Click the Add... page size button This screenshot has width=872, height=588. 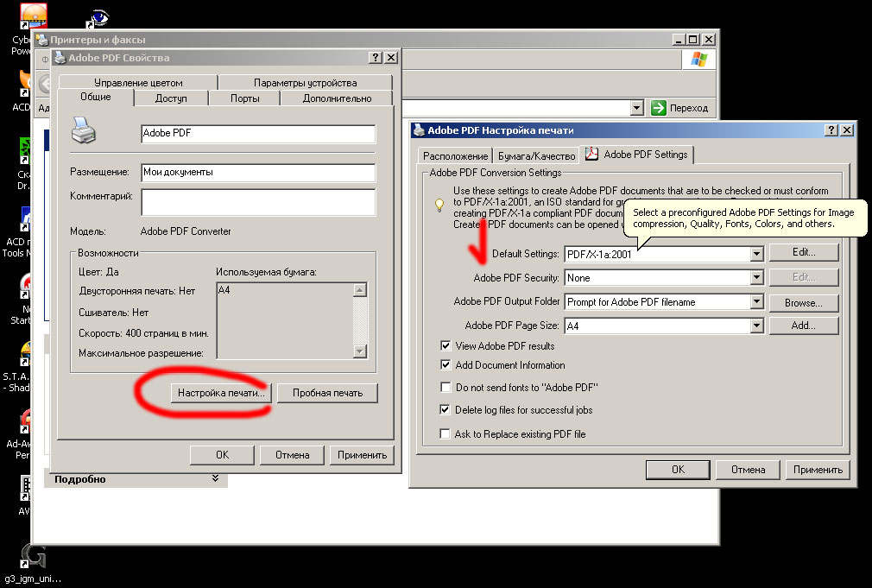(804, 326)
